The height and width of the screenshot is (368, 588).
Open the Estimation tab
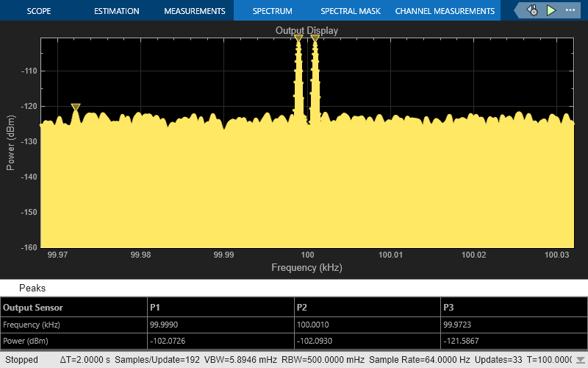[117, 11]
